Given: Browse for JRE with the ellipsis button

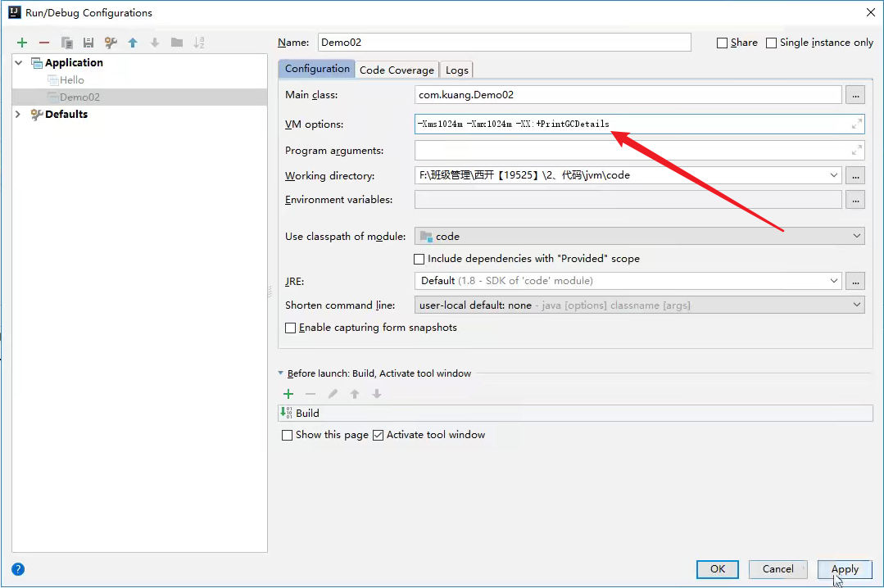Looking at the screenshot, I should coord(855,281).
